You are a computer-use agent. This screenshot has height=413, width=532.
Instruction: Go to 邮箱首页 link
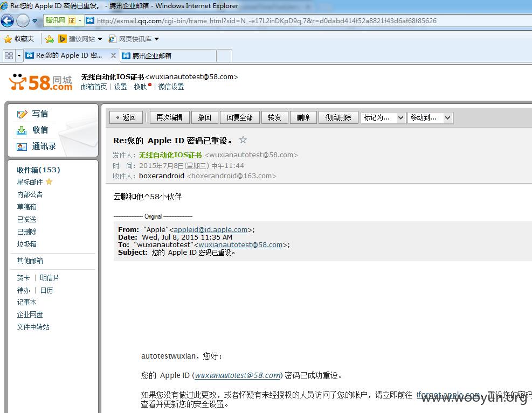pyautogui.click(x=94, y=87)
